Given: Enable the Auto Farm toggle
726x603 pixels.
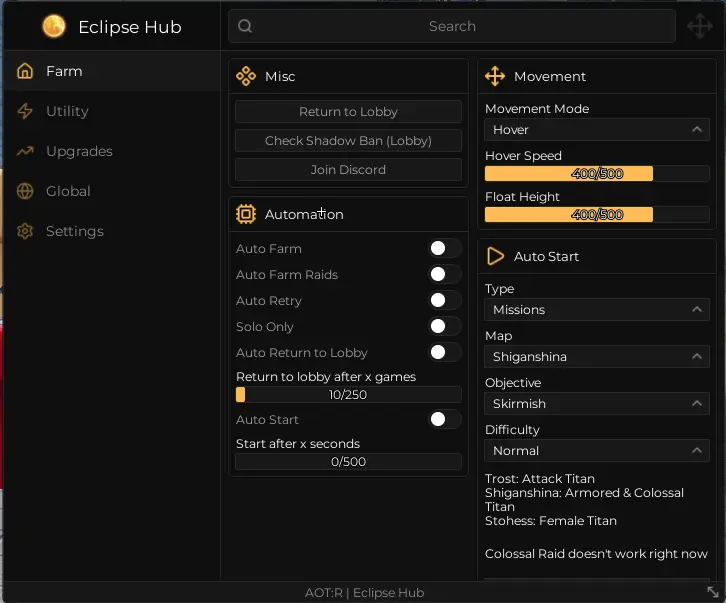Looking at the screenshot, I should click(444, 248).
